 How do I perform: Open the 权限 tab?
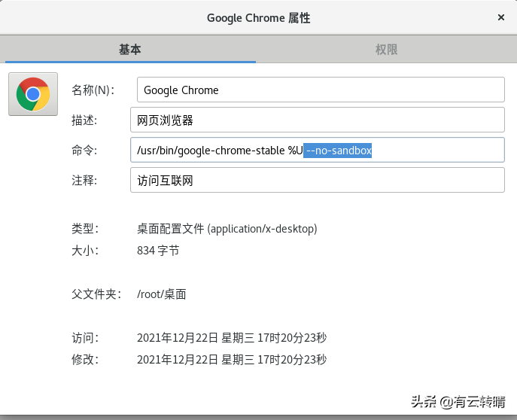tap(386, 50)
